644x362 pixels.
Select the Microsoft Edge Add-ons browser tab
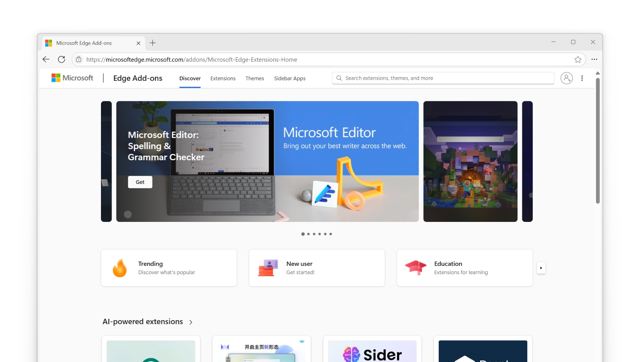coord(94,43)
